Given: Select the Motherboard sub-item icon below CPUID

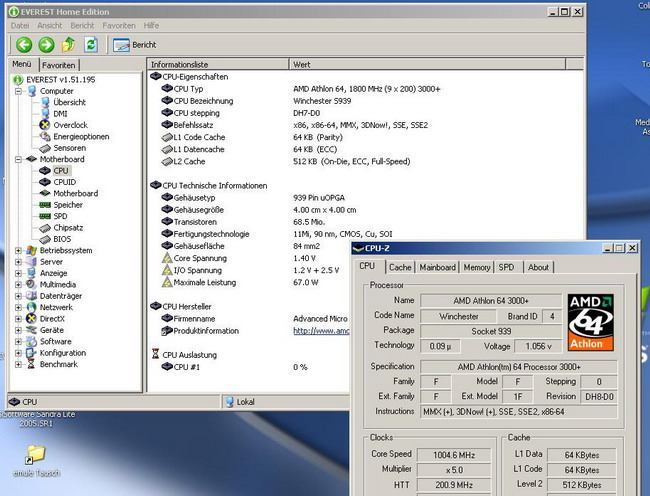Looking at the screenshot, I should click(45, 193).
